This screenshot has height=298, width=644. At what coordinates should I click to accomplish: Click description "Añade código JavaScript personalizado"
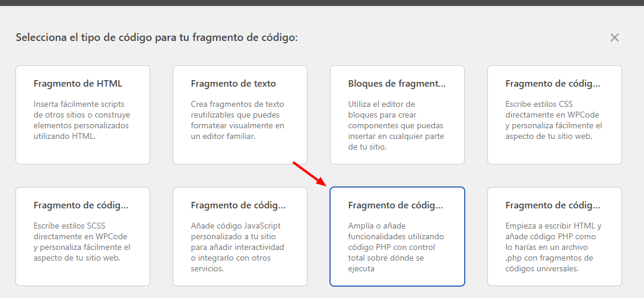237,248
